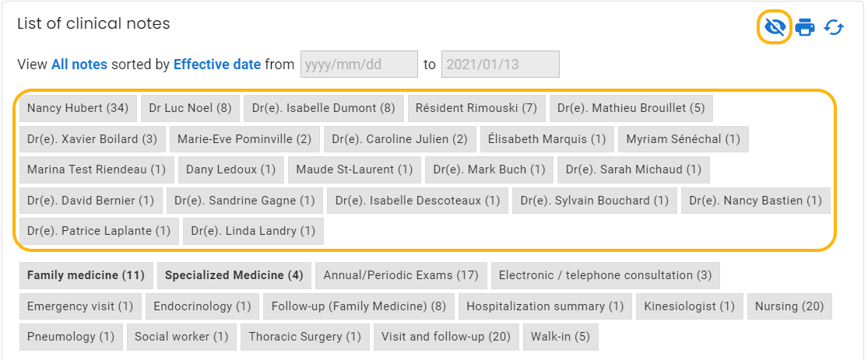The image size is (868, 360).
Task: Filter by Dr Luc Noel (8)
Action: pyautogui.click(x=190, y=108)
